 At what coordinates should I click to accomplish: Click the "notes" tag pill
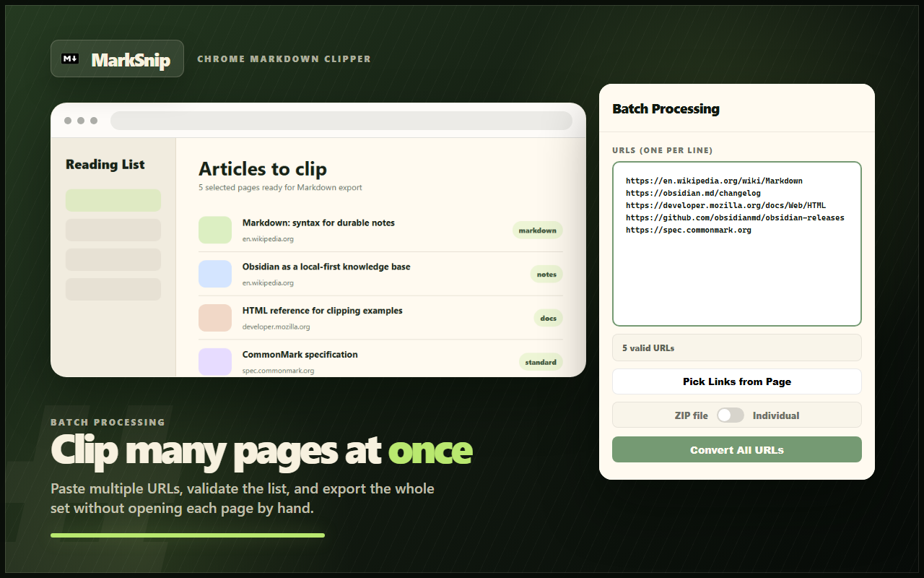[546, 275]
